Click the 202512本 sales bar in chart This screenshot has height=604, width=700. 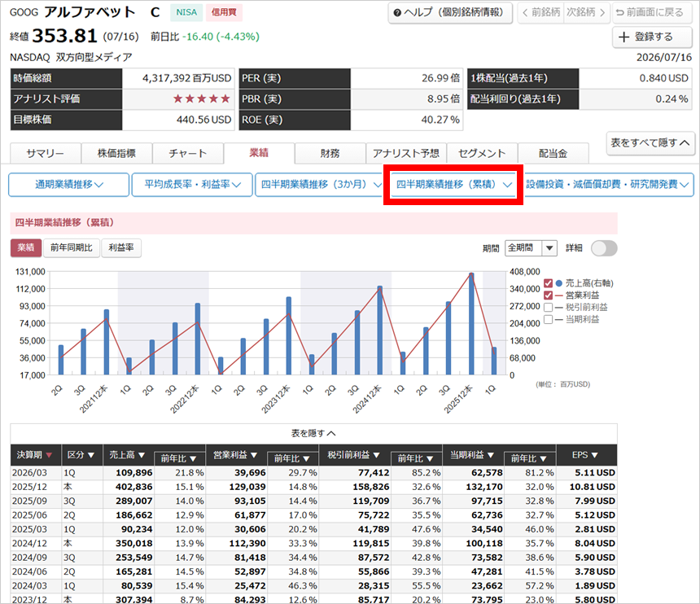click(x=471, y=324)
